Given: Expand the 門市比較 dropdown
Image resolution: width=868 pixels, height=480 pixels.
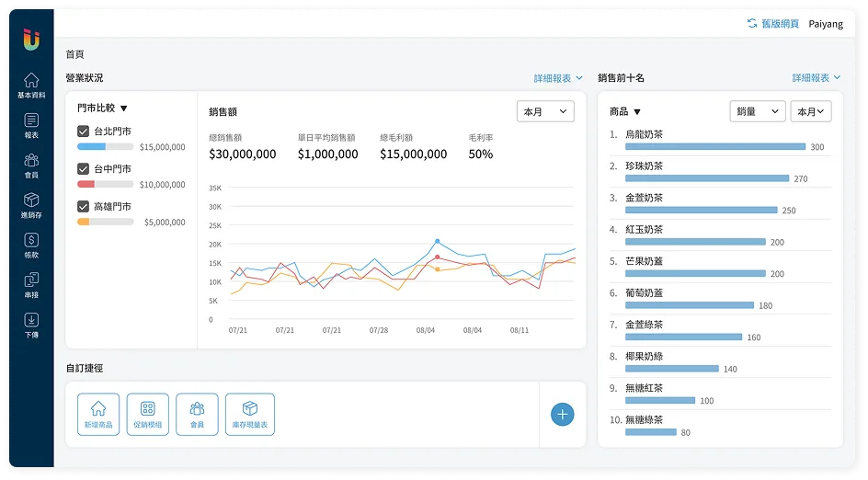Looking at the screenshot, I should point(103,109).
